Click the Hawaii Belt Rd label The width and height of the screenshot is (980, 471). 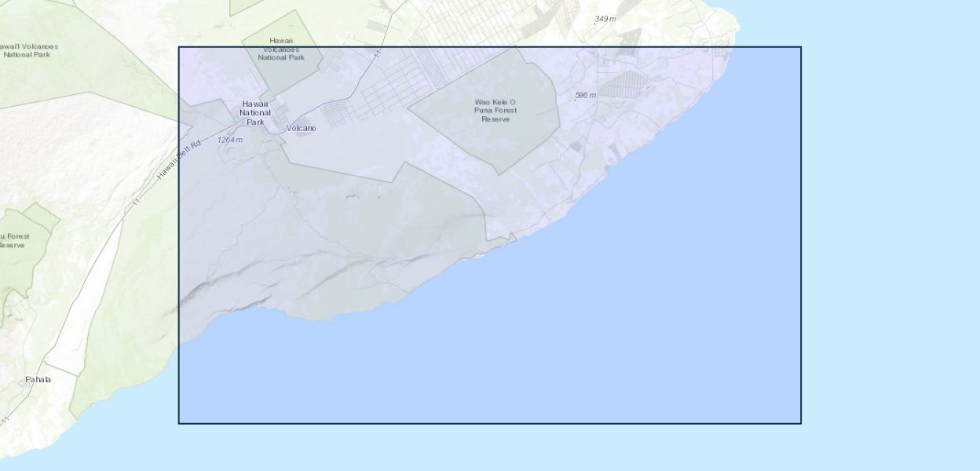coord(179,159)
